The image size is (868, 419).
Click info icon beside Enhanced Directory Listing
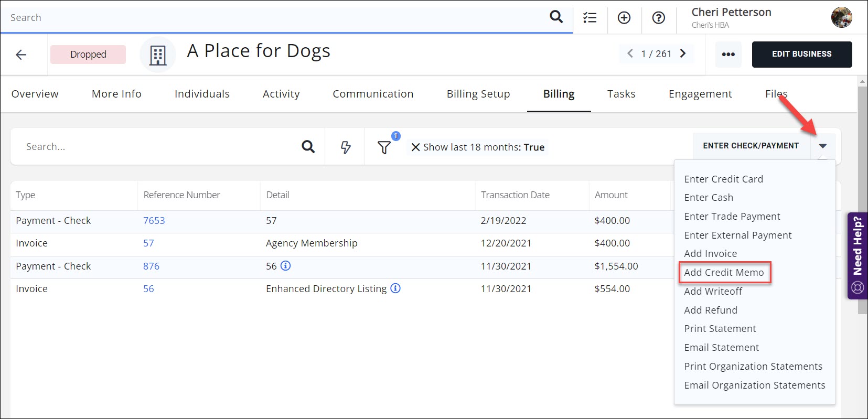point(395,288)
